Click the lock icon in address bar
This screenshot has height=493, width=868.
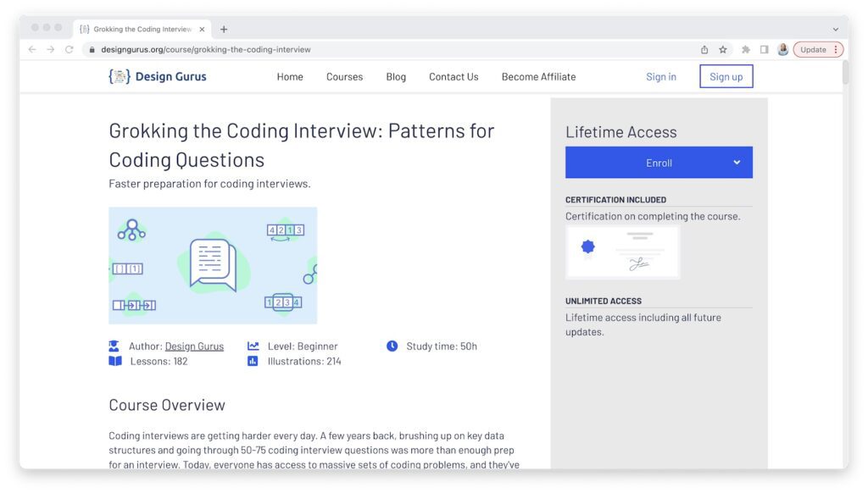tap(92, 49)
